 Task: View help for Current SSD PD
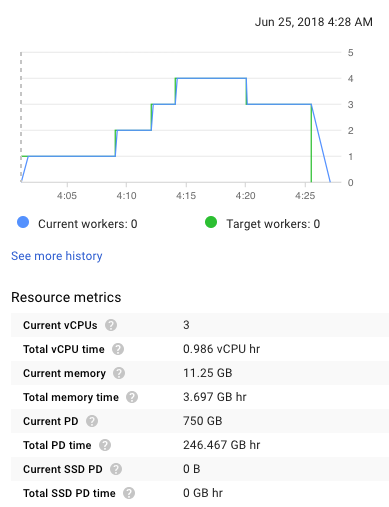tap(116, 469)
